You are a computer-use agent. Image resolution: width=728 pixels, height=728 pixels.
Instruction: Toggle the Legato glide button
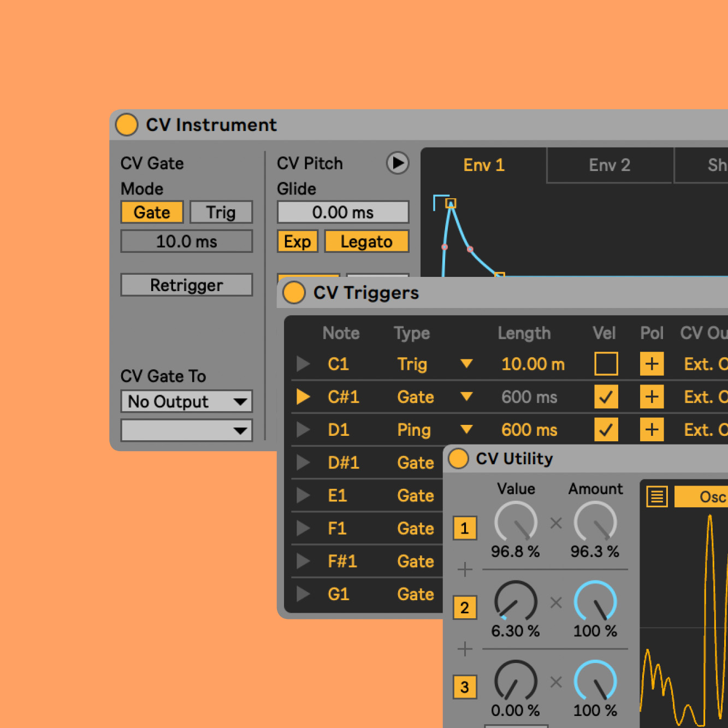[x=366, y=241]
